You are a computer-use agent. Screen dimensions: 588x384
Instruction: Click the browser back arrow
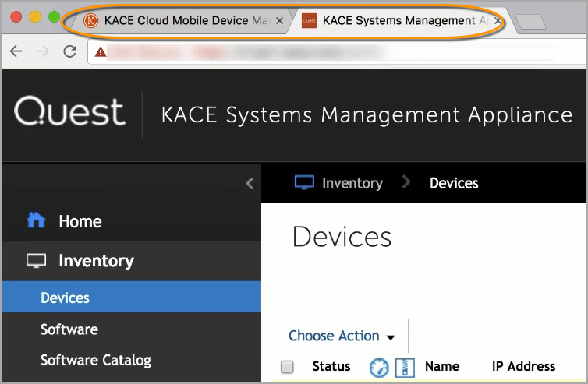[x=16, y=51]
